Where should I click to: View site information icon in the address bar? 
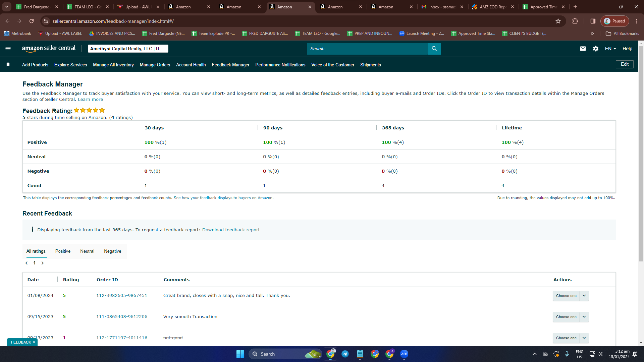pos(46,21)
